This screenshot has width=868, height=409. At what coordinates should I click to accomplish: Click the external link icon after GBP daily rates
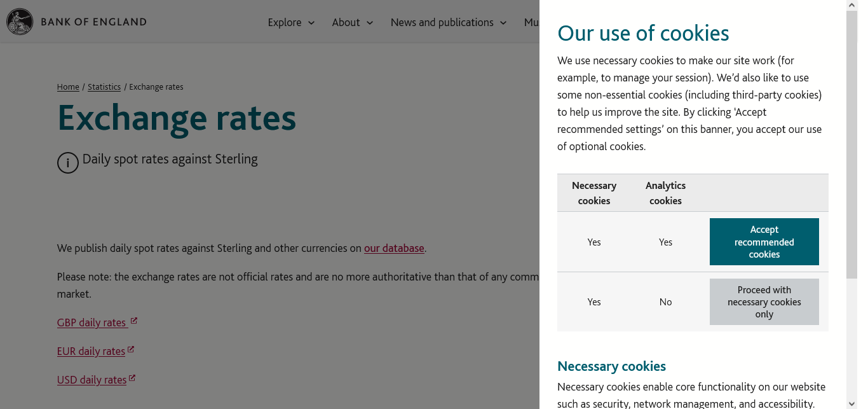click(x=134, y=321)
